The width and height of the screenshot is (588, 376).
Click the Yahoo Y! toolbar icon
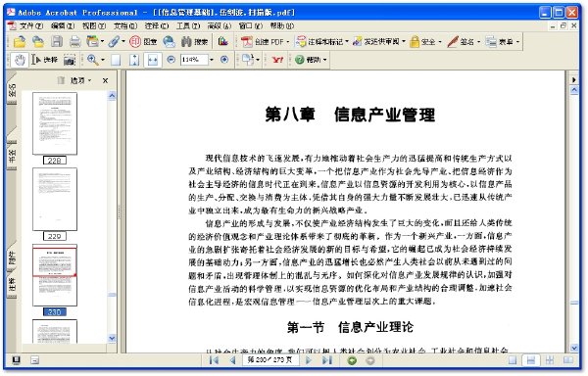(277, 60)
